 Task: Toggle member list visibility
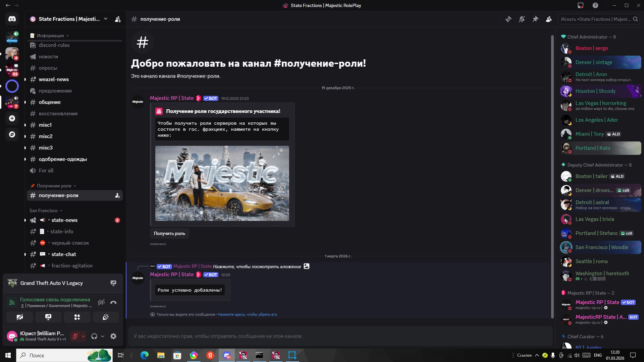click(549, 19)
